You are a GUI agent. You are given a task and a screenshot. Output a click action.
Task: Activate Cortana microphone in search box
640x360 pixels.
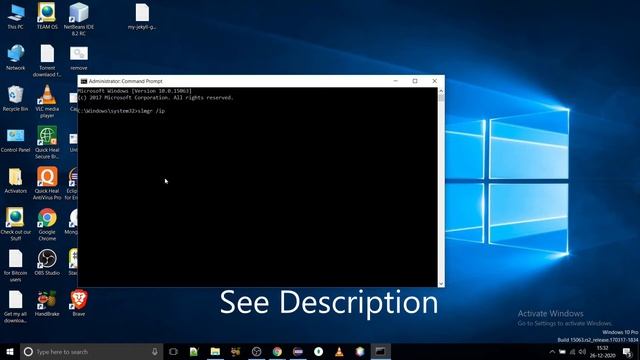point(155,351)
